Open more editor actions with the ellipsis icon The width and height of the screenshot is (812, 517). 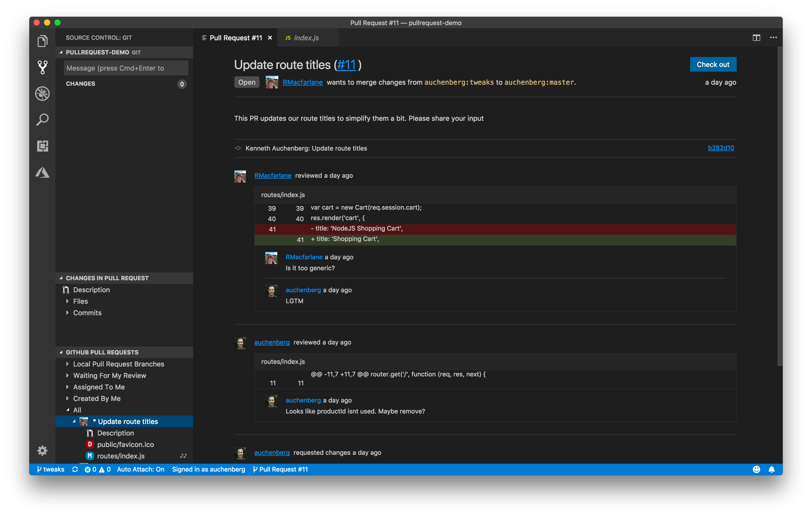pyautogui.click(x=773, y=37)
